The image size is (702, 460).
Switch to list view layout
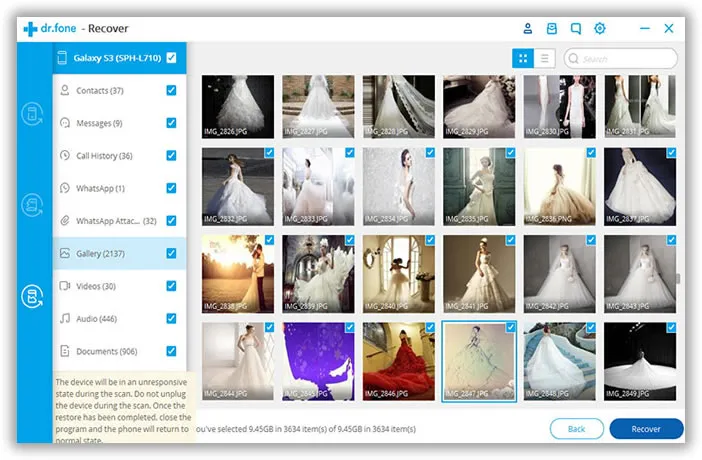[544, 59]
